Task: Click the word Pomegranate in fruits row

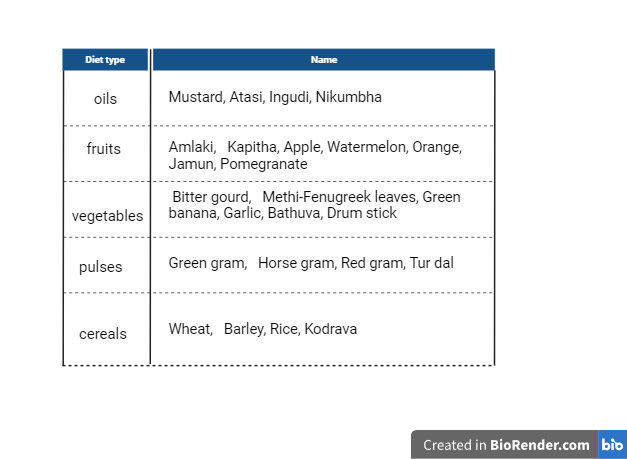Action: pos(264,164)
